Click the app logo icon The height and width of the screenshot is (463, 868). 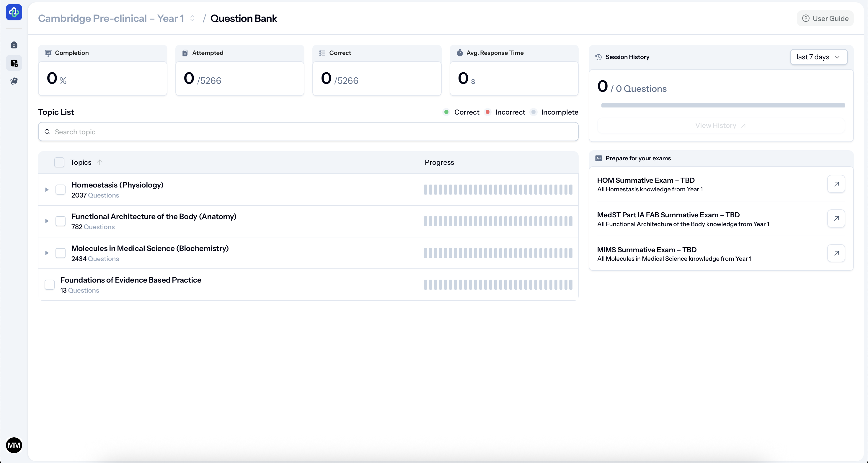click(x=14, y=12)
